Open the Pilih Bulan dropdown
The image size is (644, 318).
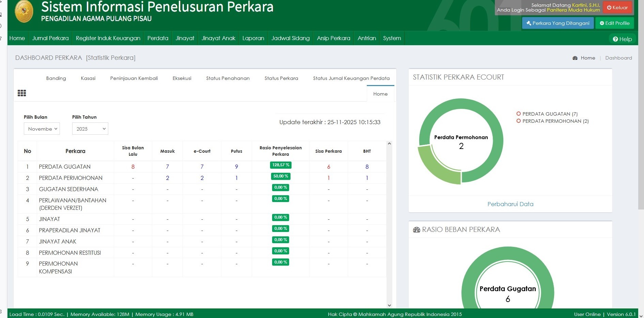(x=42, y=129)
